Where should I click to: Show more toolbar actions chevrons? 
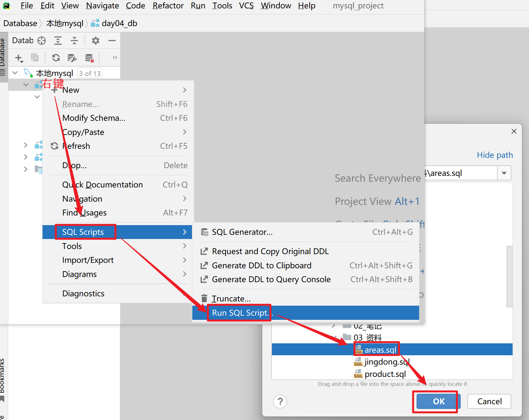(115, 58)
